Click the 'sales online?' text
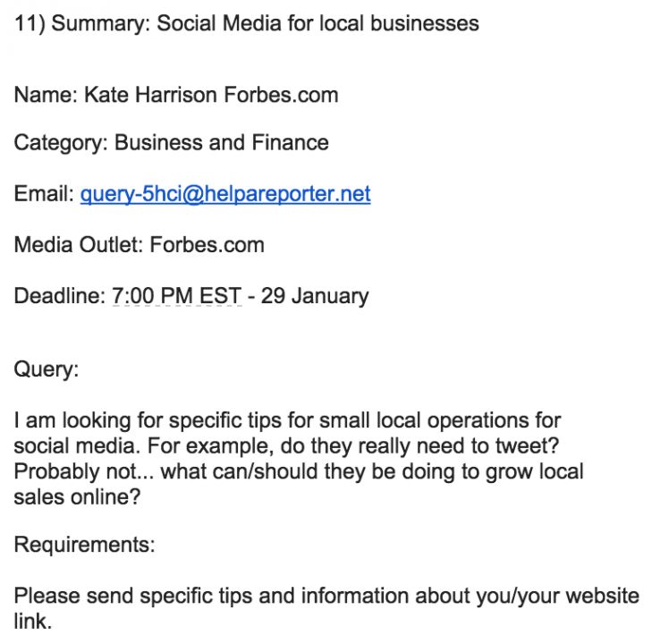 point(77,496)
